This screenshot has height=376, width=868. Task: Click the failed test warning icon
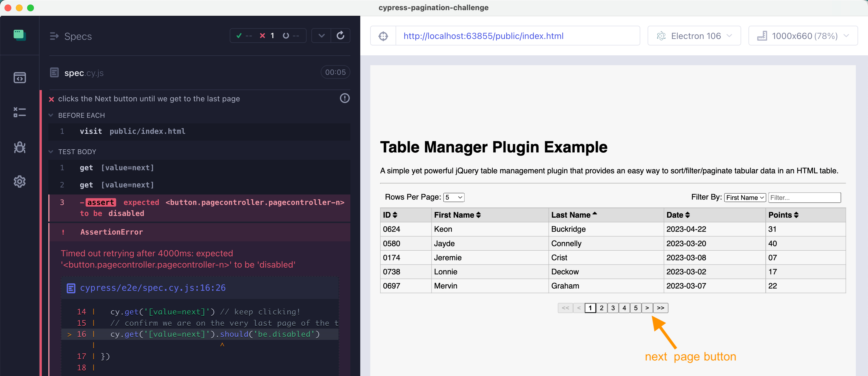[x=344, y=98]
